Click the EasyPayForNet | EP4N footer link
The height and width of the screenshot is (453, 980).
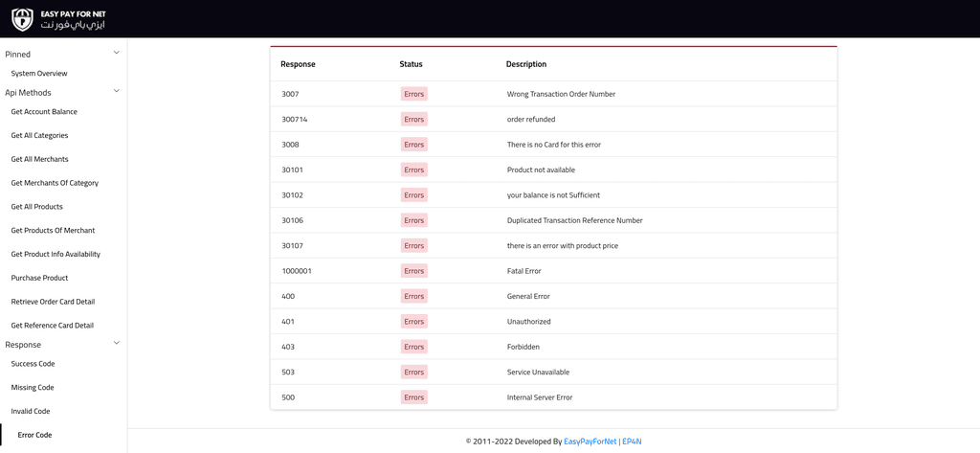[603, 442]
